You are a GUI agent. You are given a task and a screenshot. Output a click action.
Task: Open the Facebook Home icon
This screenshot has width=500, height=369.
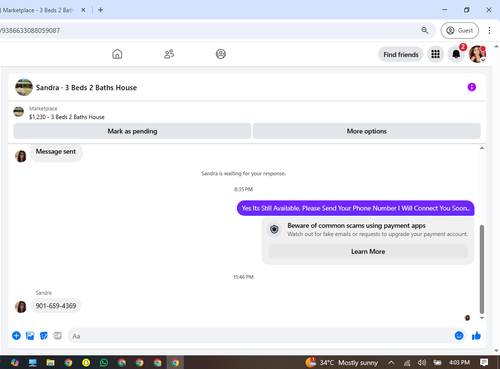(x=117, y=54)
